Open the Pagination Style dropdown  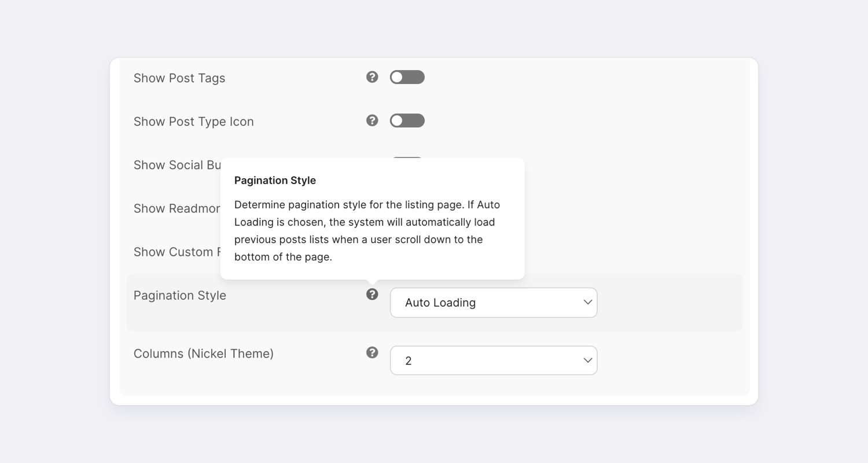click(x=493, y=302)
